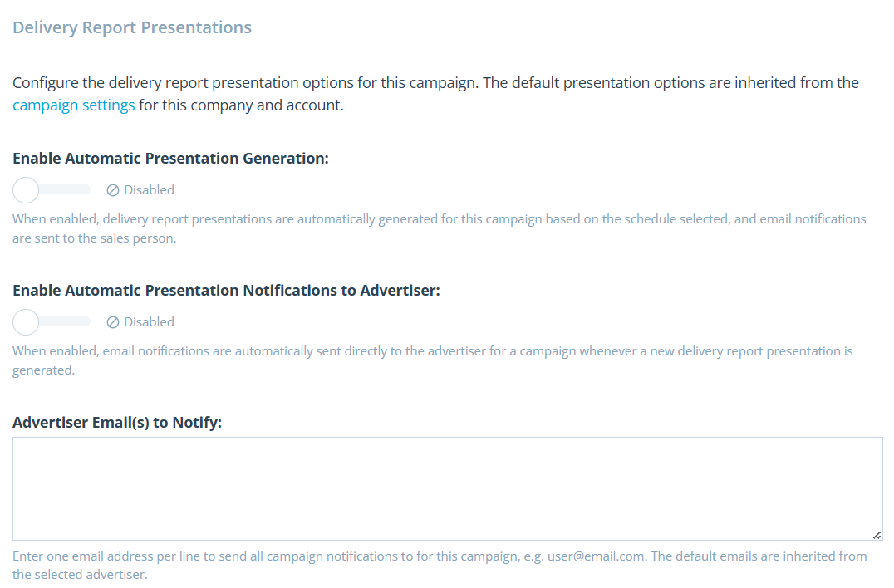Click the Disabled status text for Advertiser Notifications
The image size is (894, 588).
coord(150,322)
